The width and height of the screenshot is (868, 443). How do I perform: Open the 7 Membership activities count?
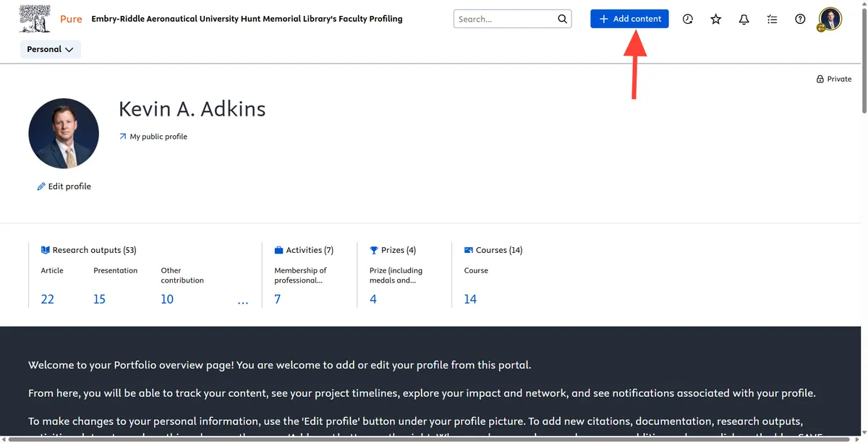[x=278, y=299]
